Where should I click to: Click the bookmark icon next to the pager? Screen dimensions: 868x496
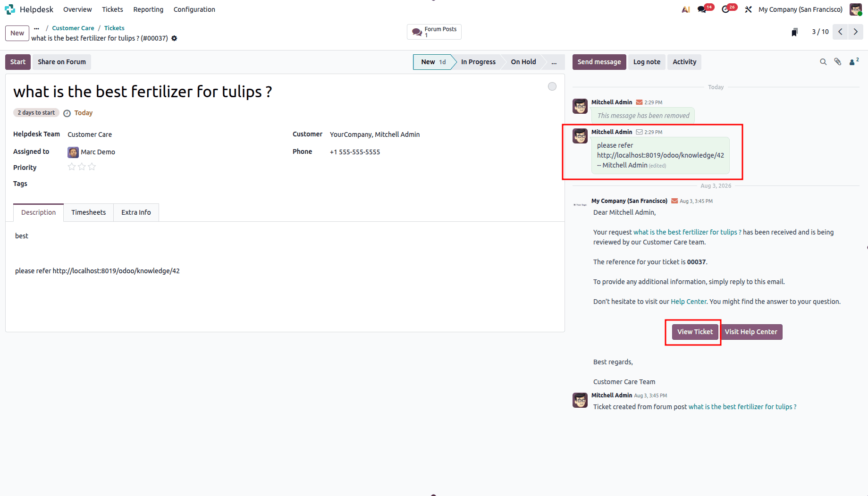click(x=795, y=32)
